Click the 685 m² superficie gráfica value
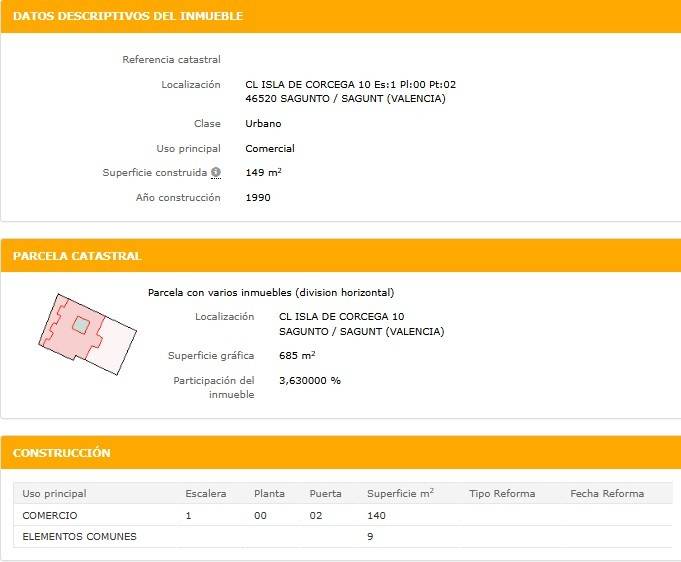Screen dimensions: 681x562 297,356
